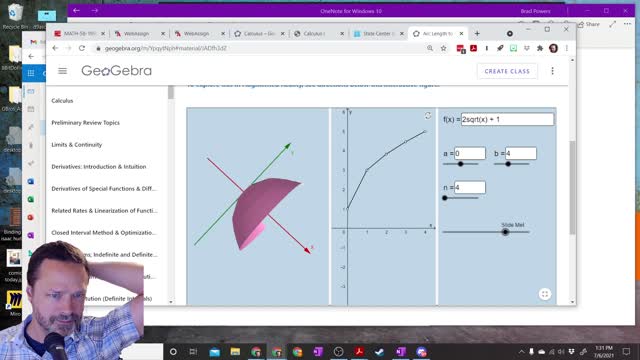Open Closed Interval Method & Optimization chapter
The width and height of the screenshot is (640, 360).
click(x=104, y=233)
